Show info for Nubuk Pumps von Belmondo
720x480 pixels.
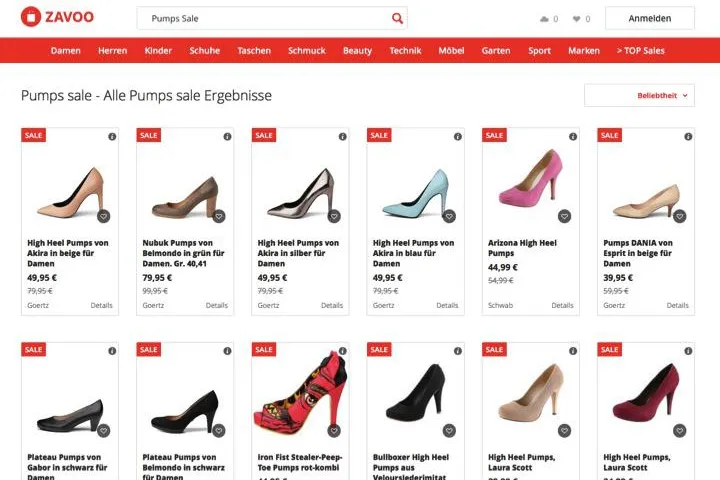227,136
